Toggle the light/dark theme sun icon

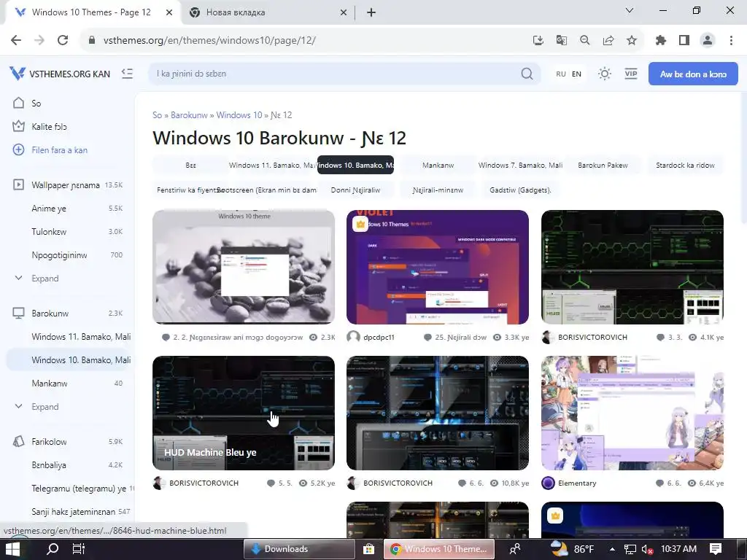[605, 74]
